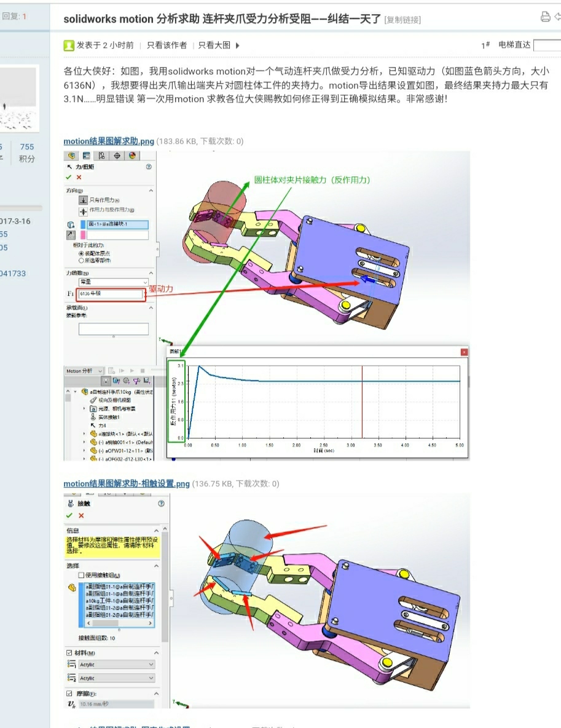Collapse the 承载面(L) section chevron
This screenshot has height=728, width=561.
[151, 307]
